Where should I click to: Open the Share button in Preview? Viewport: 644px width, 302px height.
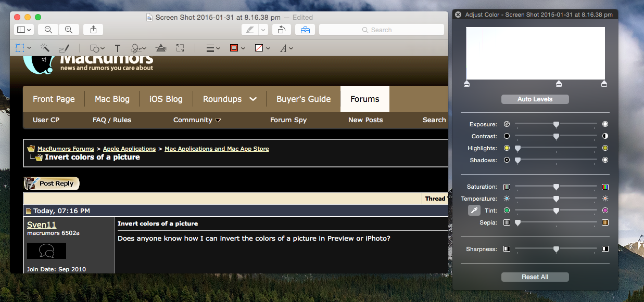pos(93,30)
